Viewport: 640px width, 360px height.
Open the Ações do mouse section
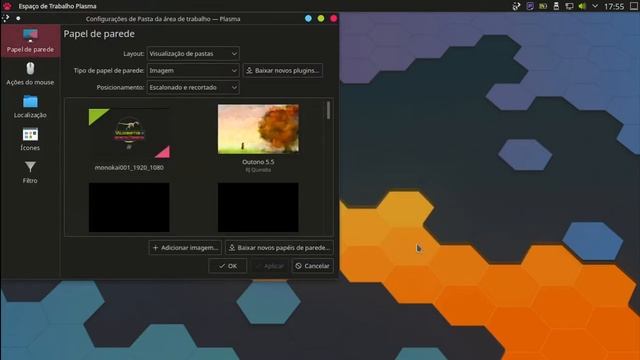coord(30,73)
